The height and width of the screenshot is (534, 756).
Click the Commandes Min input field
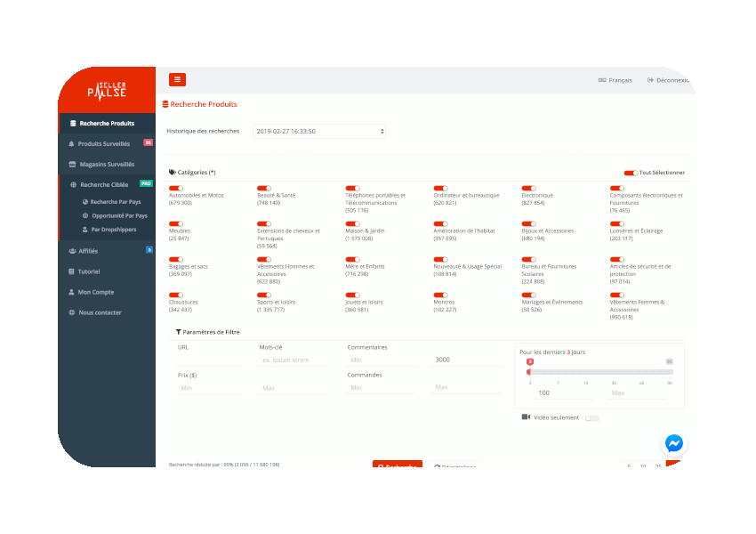(x=381, y=387)
